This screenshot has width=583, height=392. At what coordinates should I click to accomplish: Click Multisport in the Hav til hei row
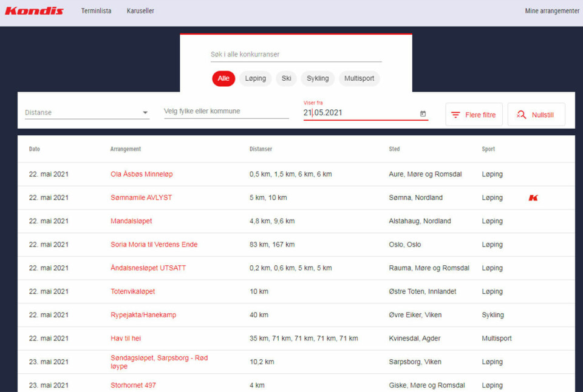coord(497,338)
